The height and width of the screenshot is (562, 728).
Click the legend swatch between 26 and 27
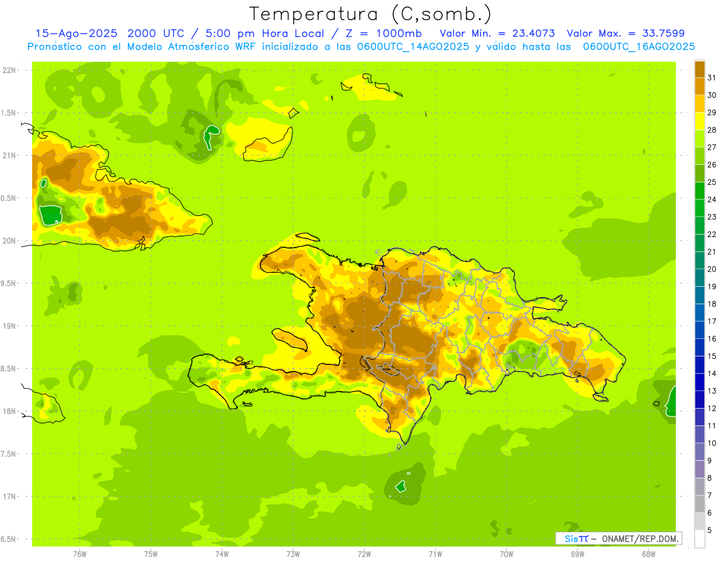[699, 156]
